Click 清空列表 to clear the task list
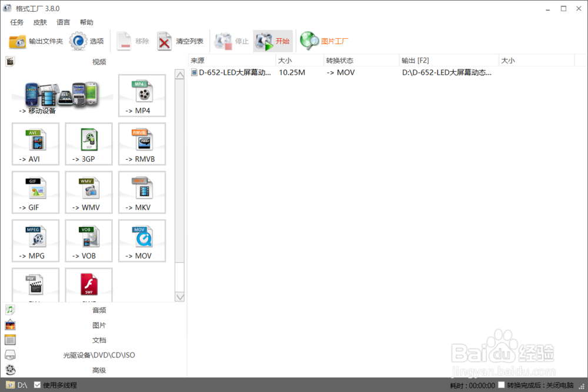 click(180, 41)
